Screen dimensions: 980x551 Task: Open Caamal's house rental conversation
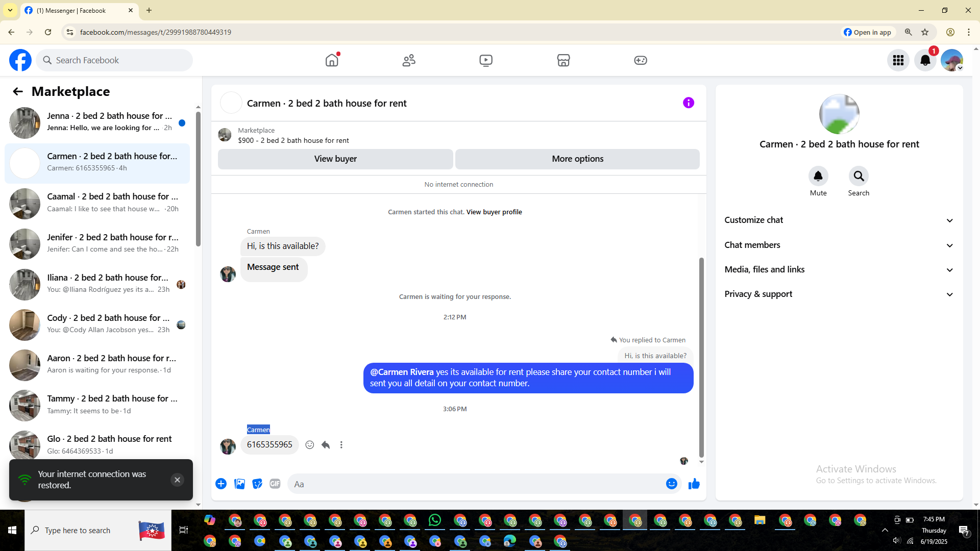(x=97, y=203)
